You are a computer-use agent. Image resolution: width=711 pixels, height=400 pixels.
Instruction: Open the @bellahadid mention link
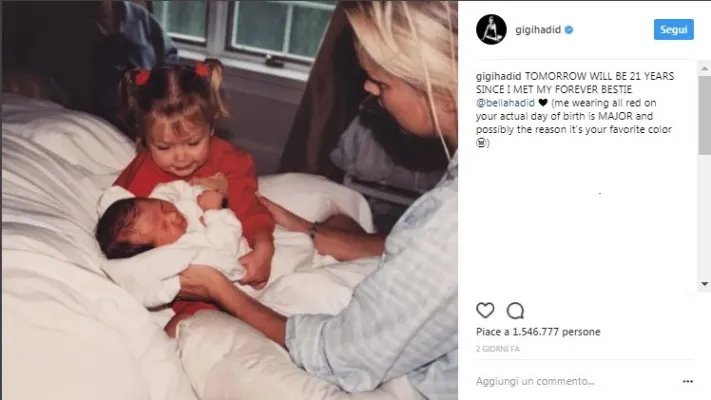505,103
